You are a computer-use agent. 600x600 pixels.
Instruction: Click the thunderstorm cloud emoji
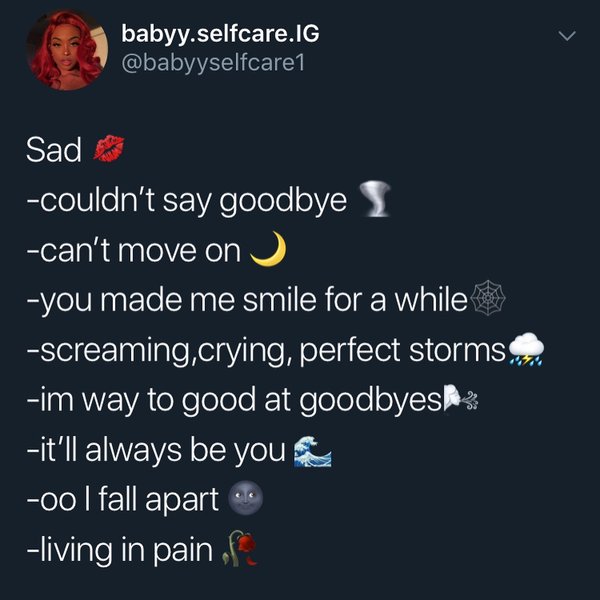(526, 349)
